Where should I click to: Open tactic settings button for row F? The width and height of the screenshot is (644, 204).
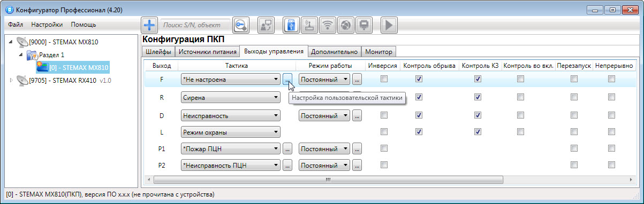pyautogui.click(x=287, y=80)
